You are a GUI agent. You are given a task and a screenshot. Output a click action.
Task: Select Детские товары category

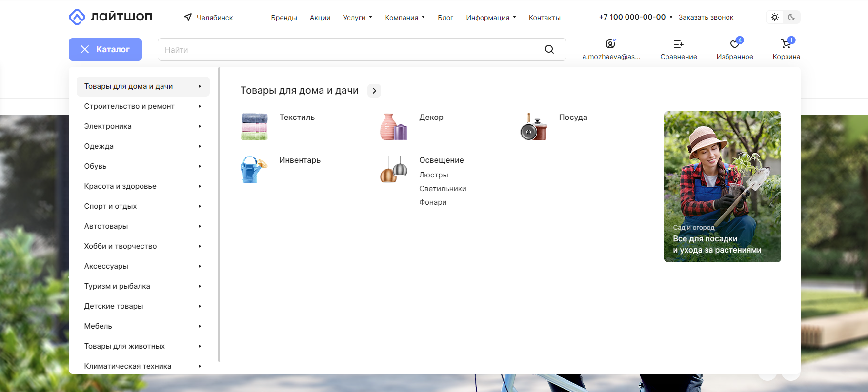click(x=143, y=306)
